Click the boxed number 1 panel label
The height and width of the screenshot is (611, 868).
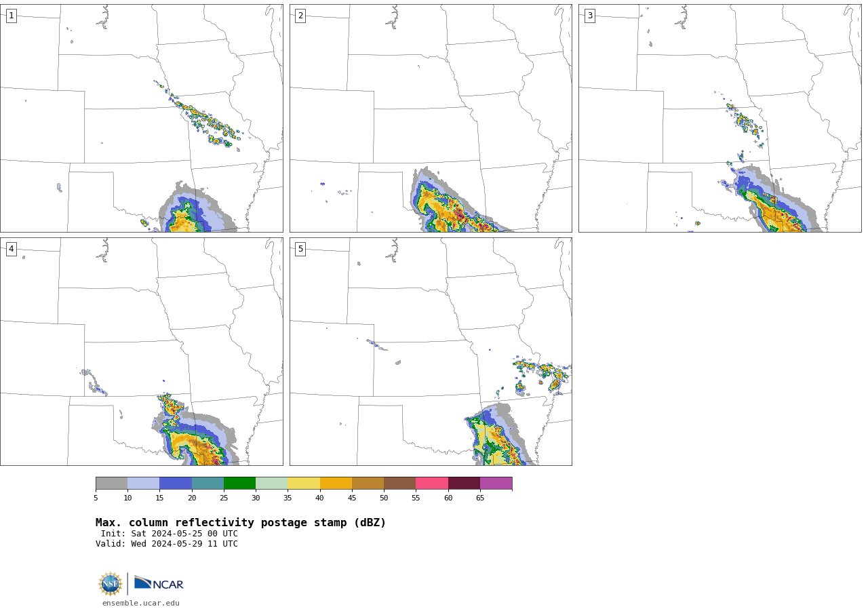click(11, 16)
